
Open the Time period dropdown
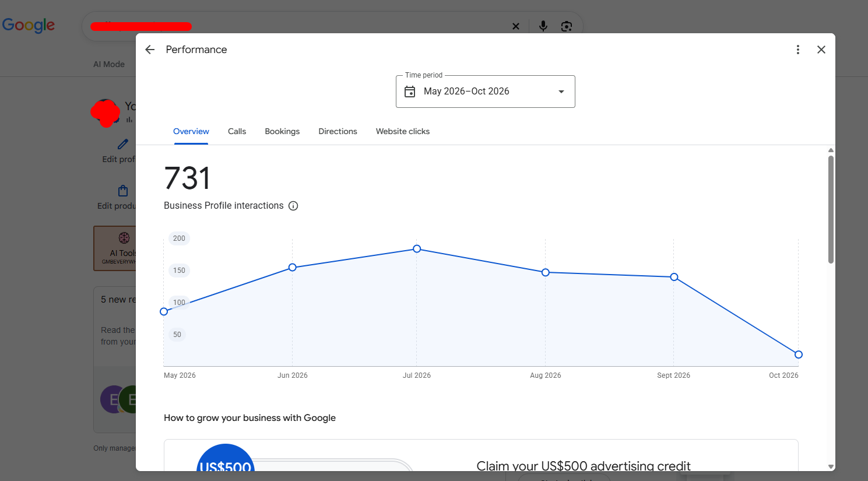(486, 92)
